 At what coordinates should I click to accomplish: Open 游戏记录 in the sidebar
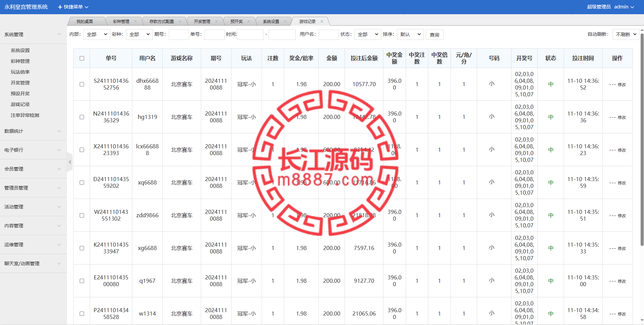20,104
